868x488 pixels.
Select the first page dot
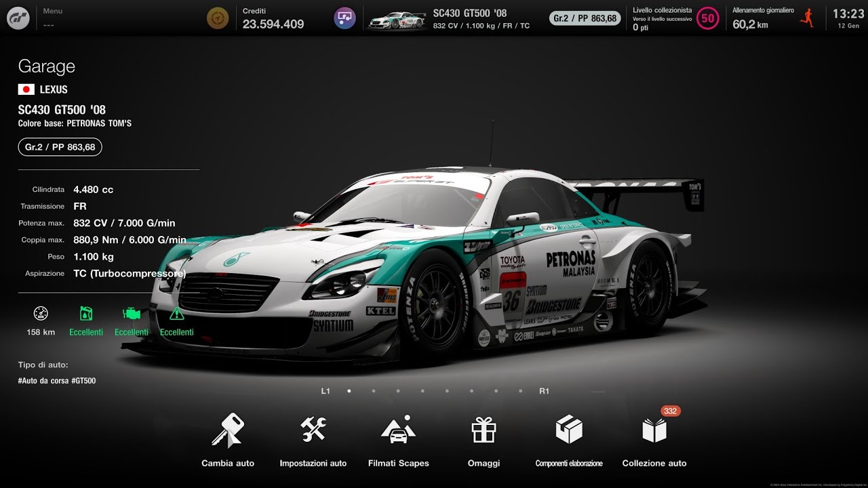pos(349,391)
